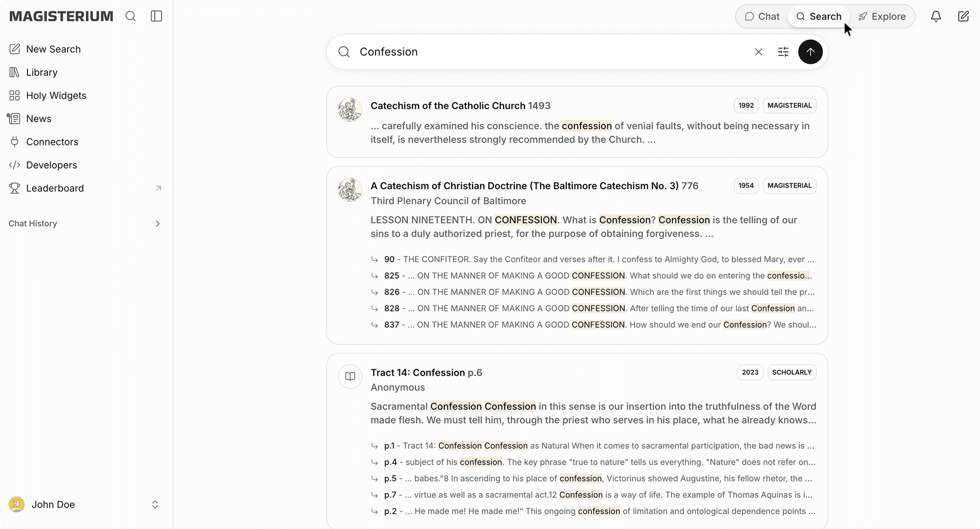The width and height of the screenshot is (980, 529).
Task: Open sub-result 825 of Baltimore Catechism
Action: (593, 276)
